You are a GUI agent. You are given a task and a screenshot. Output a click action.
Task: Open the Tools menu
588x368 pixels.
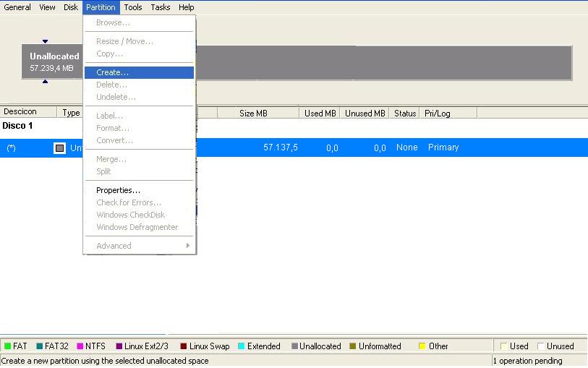[x=133, y=7]
